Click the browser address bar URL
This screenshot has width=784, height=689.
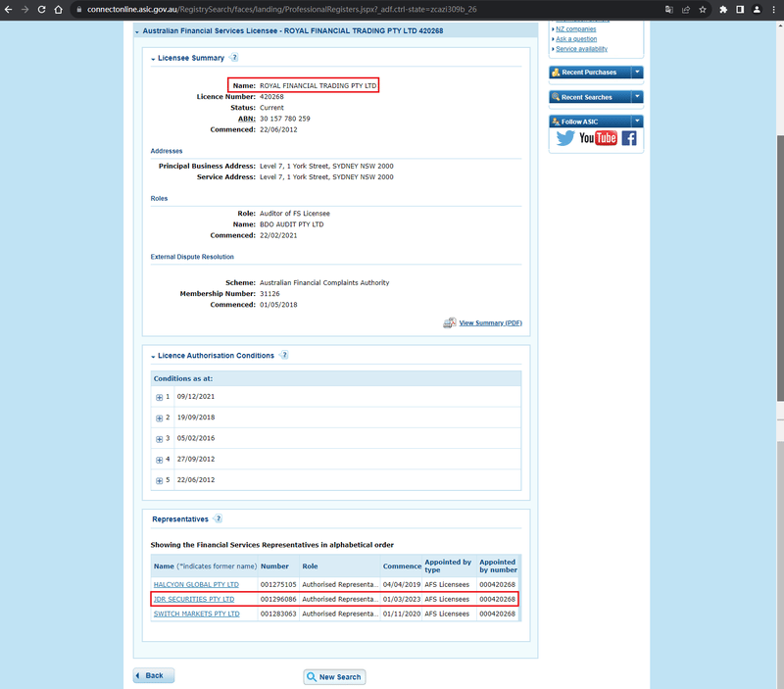click(281, 10)
